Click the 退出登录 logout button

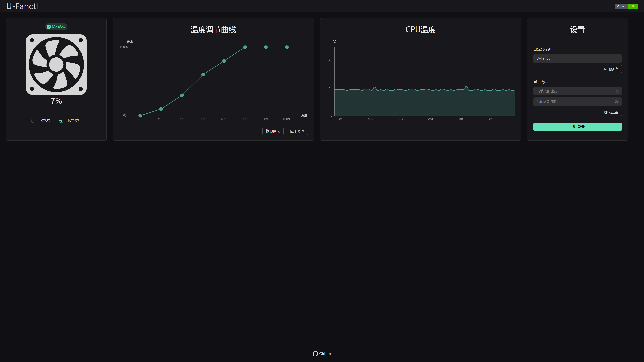point(577,127)
